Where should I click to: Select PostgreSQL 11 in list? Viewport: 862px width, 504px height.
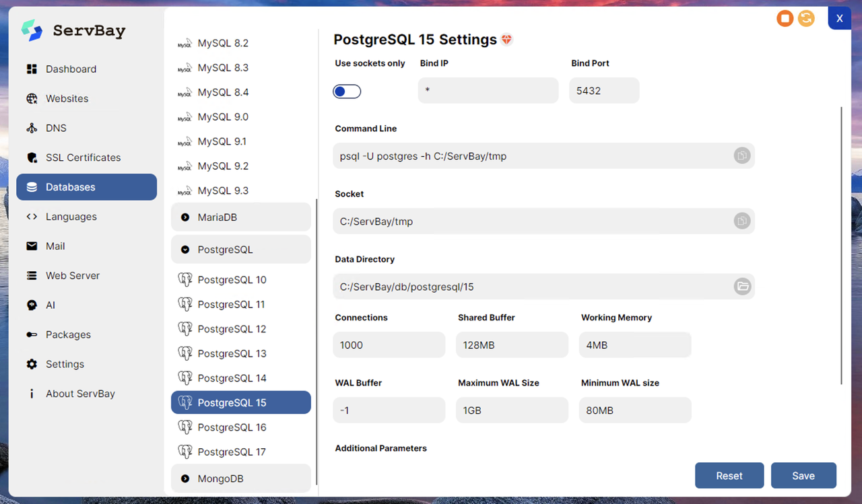241,304
